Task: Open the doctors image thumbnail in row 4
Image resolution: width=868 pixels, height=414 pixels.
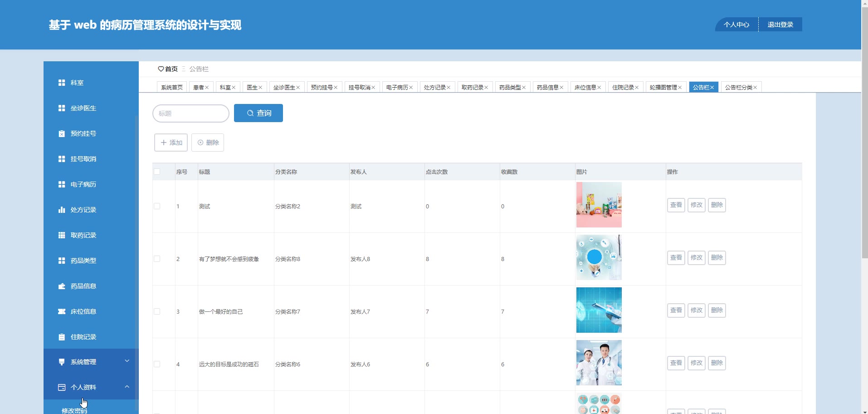Action: click(x=599, y=363)
